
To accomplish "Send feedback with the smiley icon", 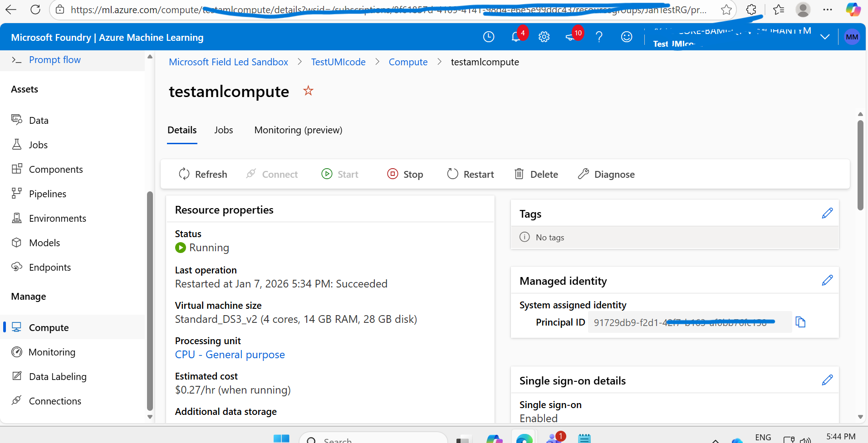I will click(627, 37).
